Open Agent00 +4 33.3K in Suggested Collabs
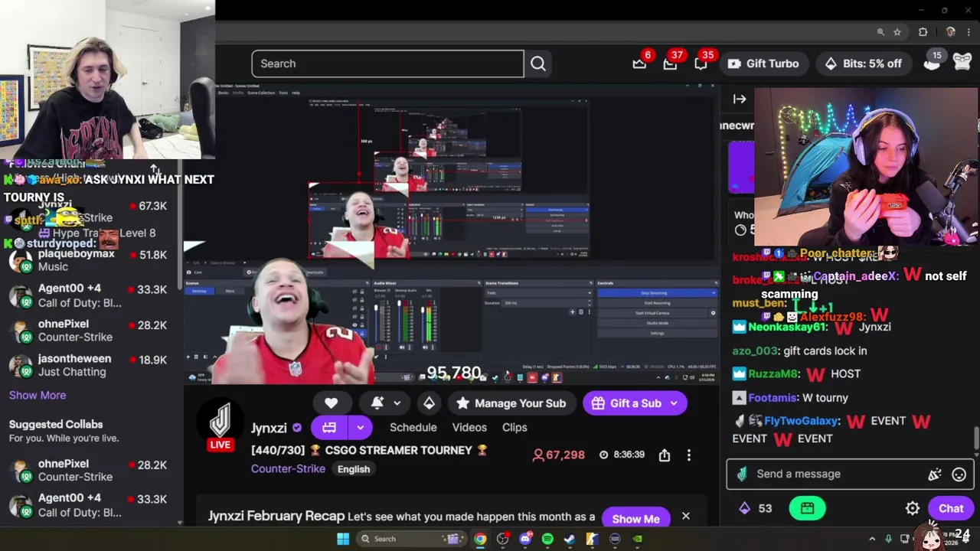 91,505
